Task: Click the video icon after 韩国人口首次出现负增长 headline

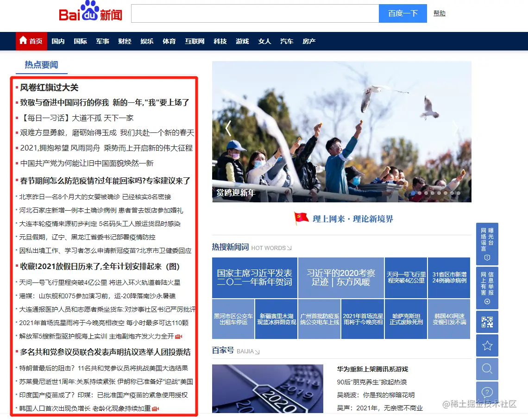Action: pos(156,408)
